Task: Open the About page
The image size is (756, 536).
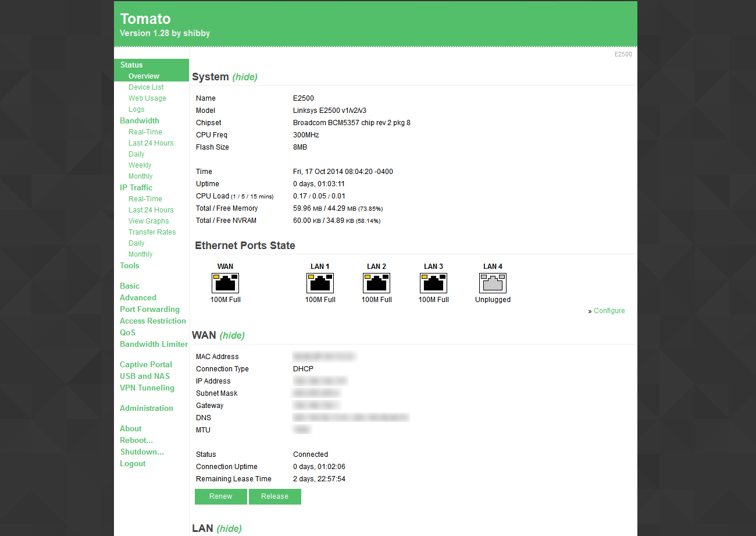Action: point(131,428)
